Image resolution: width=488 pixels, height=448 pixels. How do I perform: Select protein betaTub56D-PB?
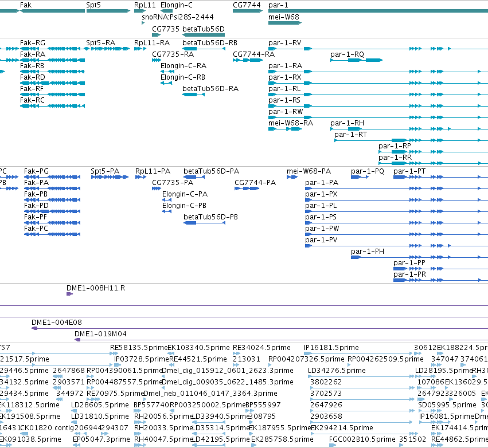pyautogui.click(x=204, y=223)
